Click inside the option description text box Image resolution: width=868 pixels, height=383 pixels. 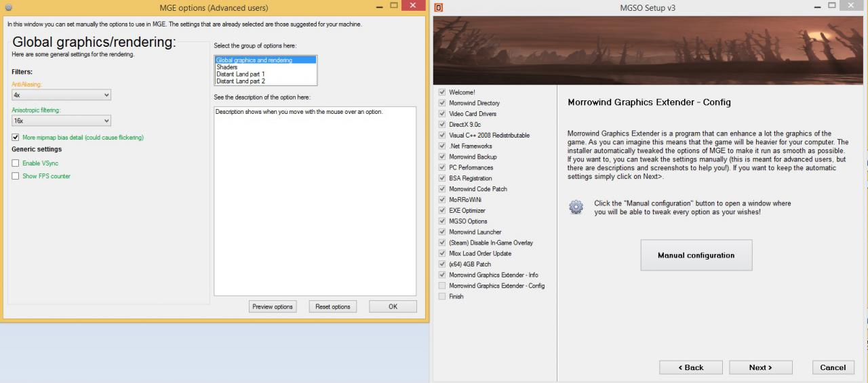click(x=315, y=201)
